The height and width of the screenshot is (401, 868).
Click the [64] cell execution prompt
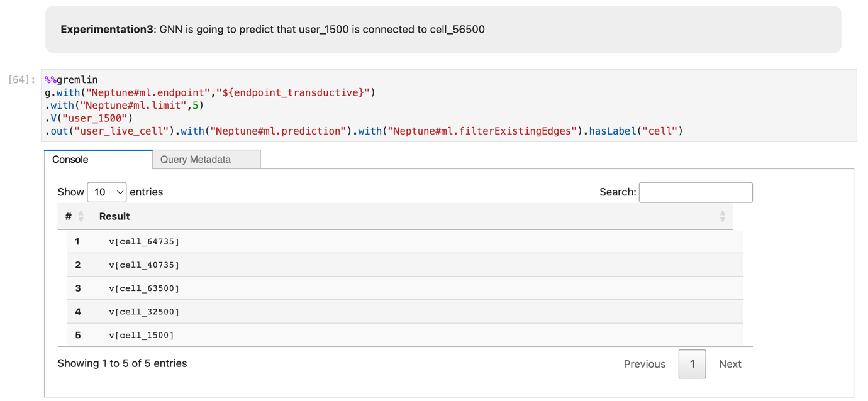21,80
